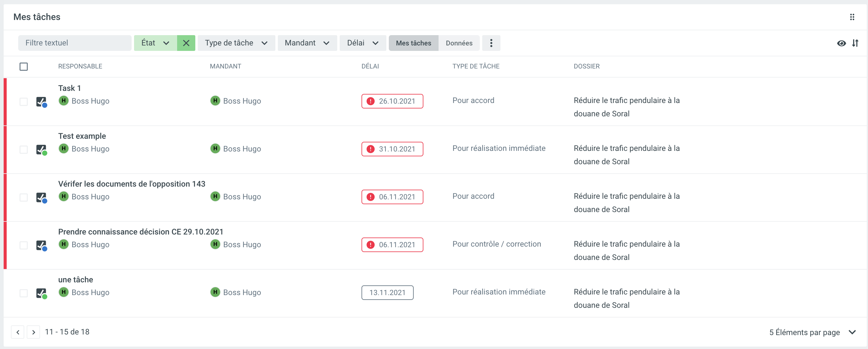Click the task status icon for une tâche
Screen dimensions: 868x349
point(41,293)
